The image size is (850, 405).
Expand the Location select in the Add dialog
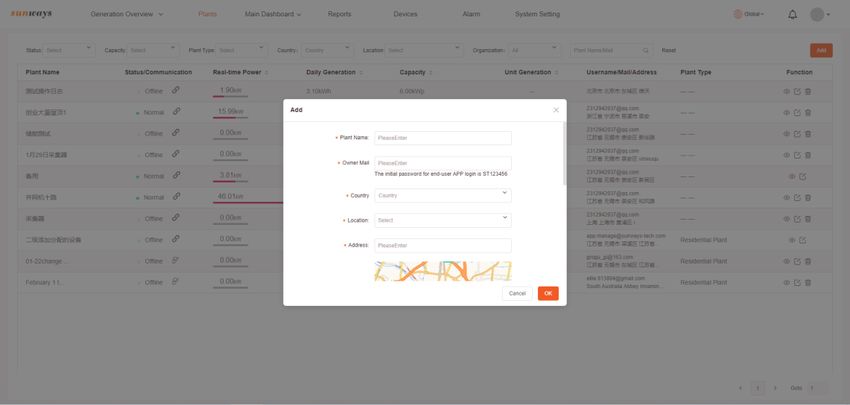443,220
